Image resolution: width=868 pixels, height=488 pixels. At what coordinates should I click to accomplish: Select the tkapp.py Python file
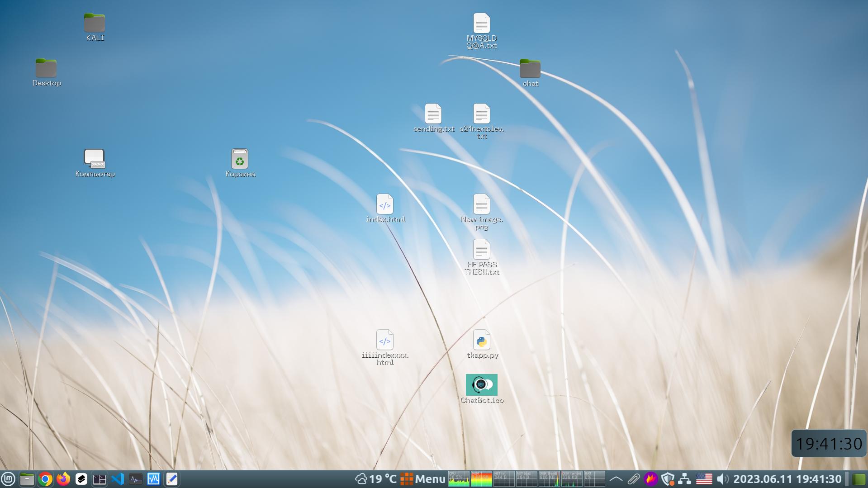point(482,344)
